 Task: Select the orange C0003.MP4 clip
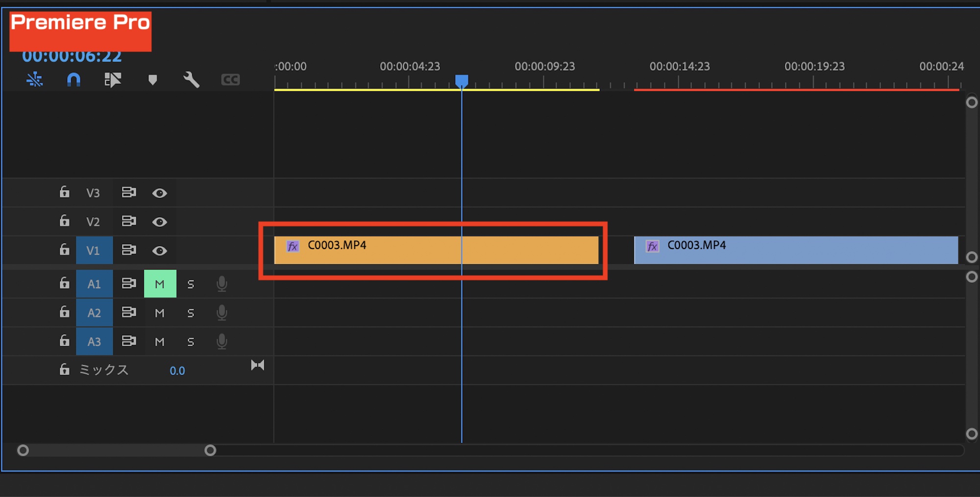(x=437, y=250)
